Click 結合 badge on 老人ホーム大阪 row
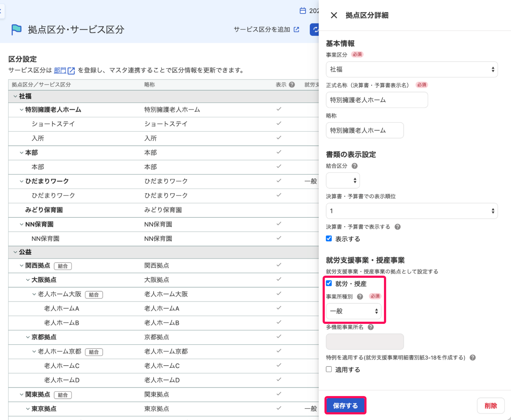511x420 pixels. click(x=94, y=295)
